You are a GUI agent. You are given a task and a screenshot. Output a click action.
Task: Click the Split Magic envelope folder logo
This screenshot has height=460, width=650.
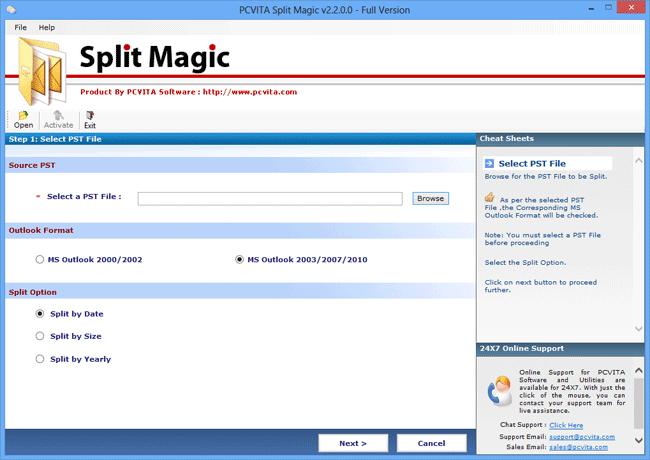point(41,71)
